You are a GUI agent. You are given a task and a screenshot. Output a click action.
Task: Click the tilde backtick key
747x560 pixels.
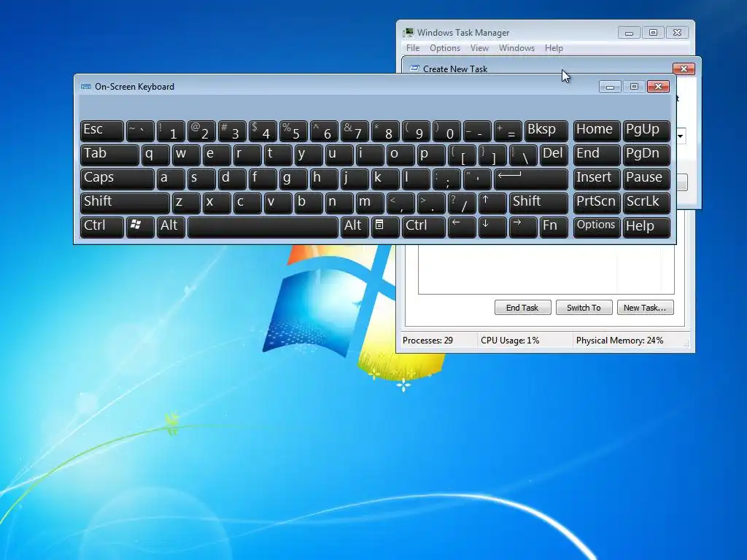pos(140,131)
